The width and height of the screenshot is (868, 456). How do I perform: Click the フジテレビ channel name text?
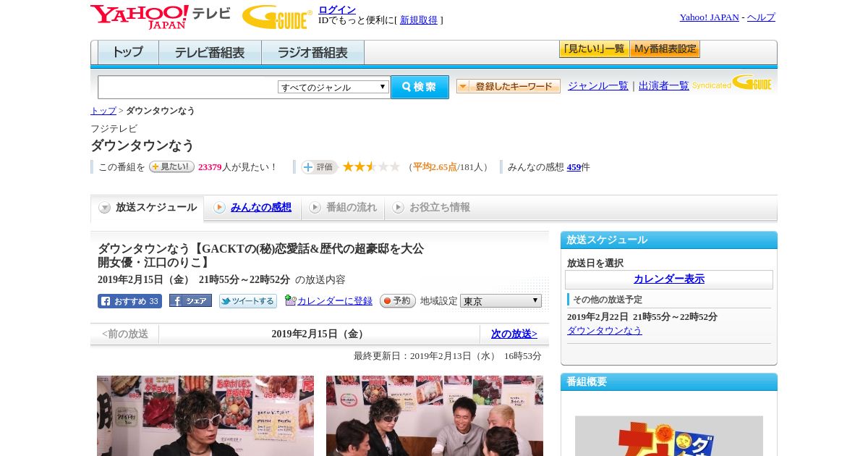pyautogui.click(x=114, y=128)
